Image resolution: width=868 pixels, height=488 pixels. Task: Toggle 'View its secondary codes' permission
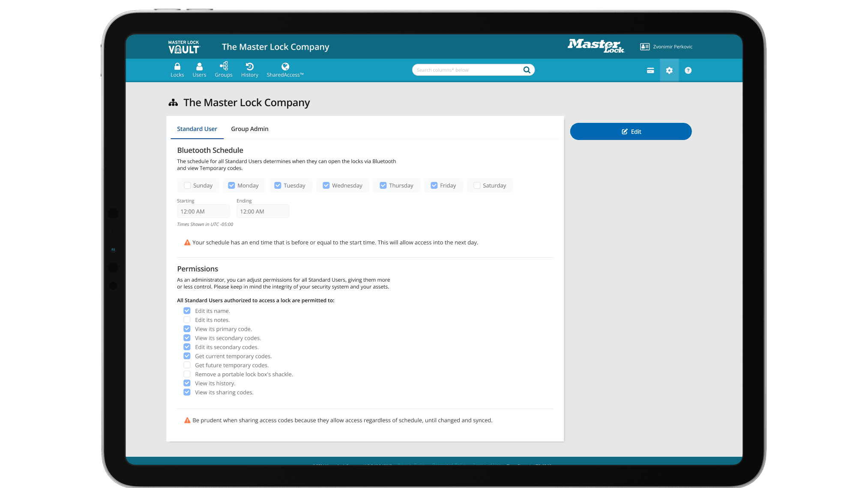pos(187,338)
